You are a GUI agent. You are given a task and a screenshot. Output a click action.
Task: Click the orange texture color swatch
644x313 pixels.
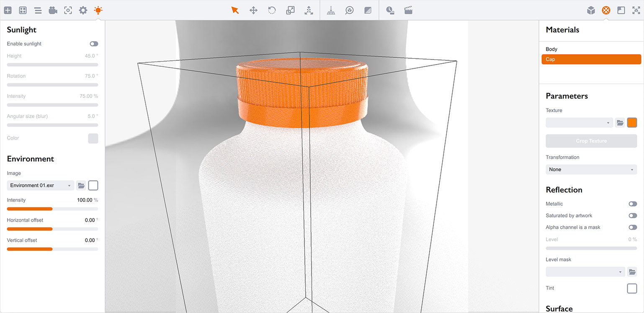(x=632, y=123)
